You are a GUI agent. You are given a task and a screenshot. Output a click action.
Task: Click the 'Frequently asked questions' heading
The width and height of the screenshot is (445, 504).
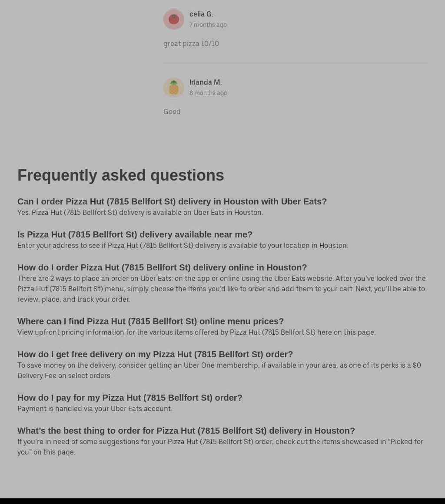click(x=121, y=175)
